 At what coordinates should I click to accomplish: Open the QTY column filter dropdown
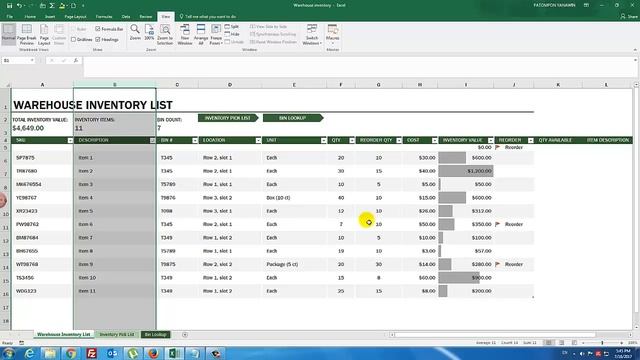pos(352,140)
